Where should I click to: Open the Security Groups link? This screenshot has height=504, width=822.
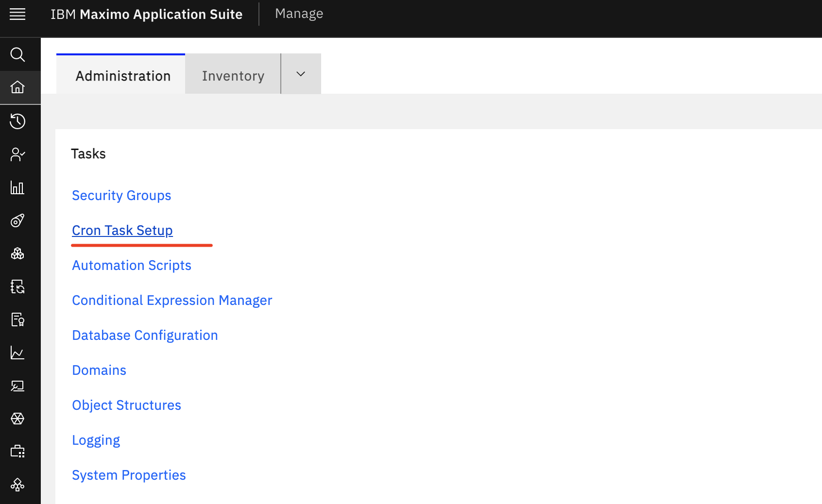point(121,195)
